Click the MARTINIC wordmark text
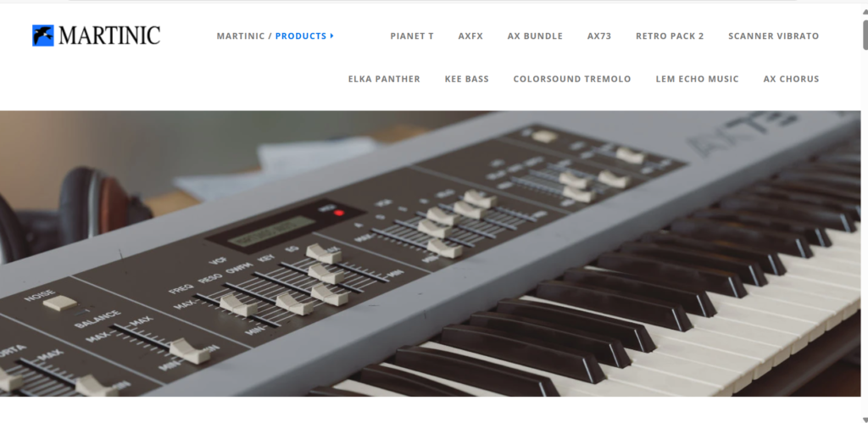 (x=109, y=36)
